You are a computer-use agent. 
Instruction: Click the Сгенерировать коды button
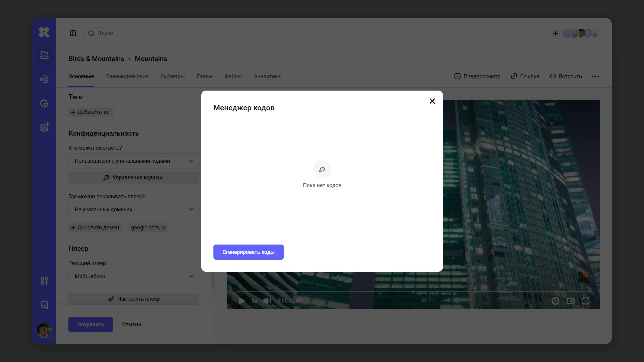point(248,252)
